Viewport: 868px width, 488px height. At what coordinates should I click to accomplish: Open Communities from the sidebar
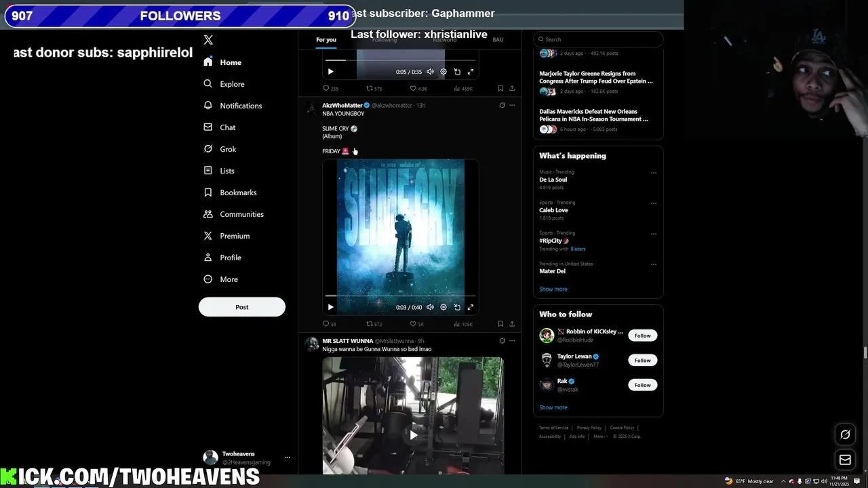coord(233,214)
